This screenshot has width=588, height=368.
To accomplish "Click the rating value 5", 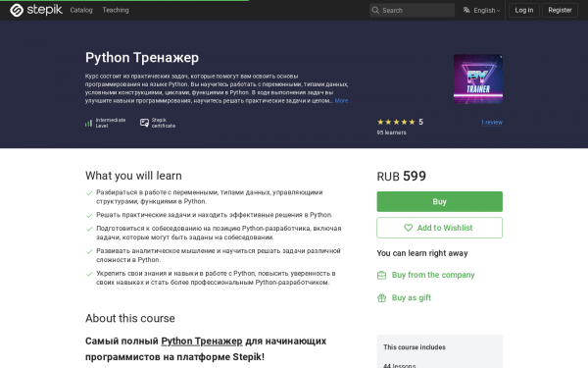I will (x=420, y=122).
